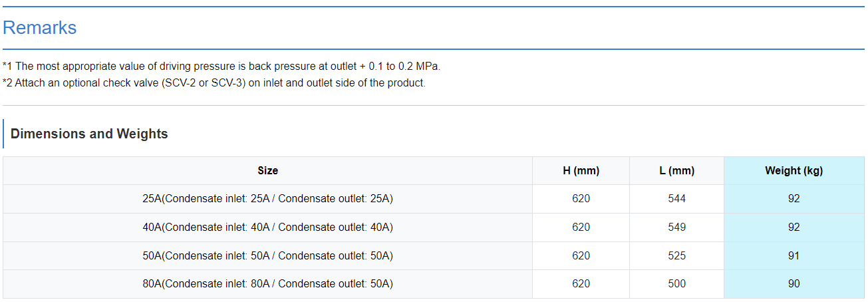Click the L value 544 cell
Image resolution: width=868 pixels, height=302 pixels.
tap(676, 199)
